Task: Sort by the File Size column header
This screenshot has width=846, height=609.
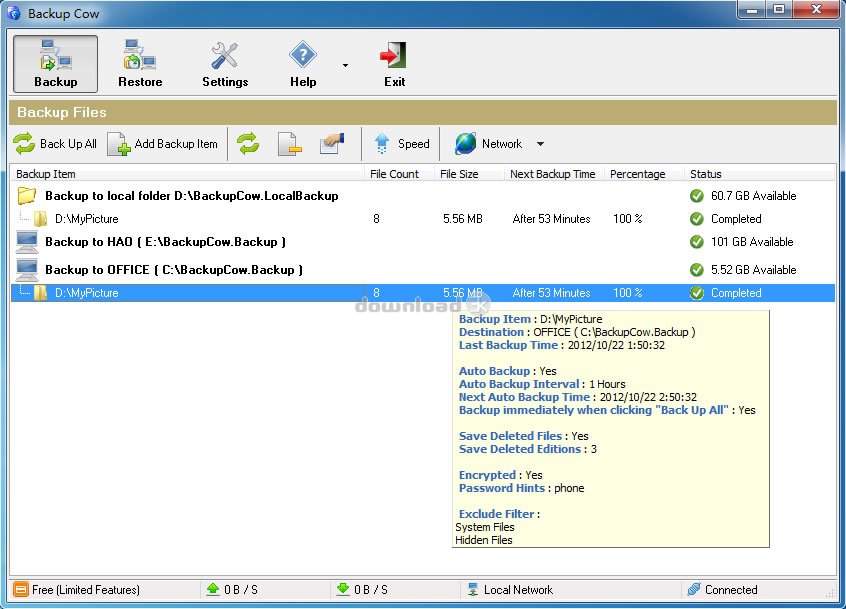Action: 469,174
